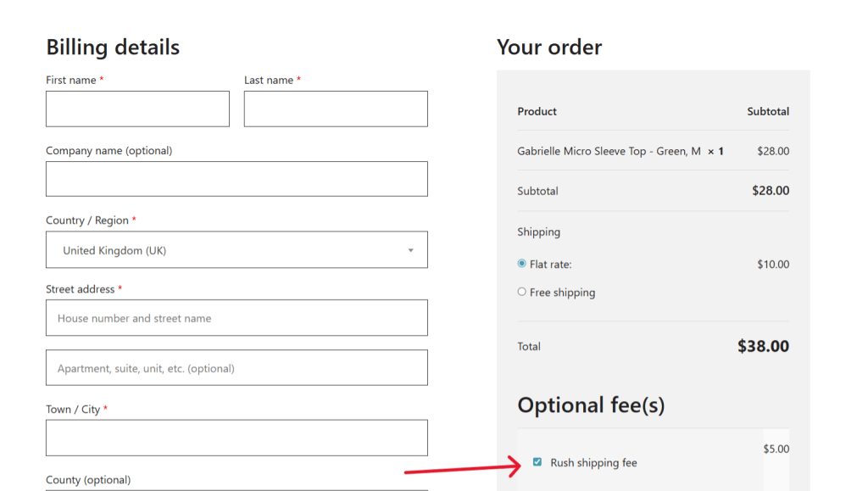Click the First name input field

[137, 109]
